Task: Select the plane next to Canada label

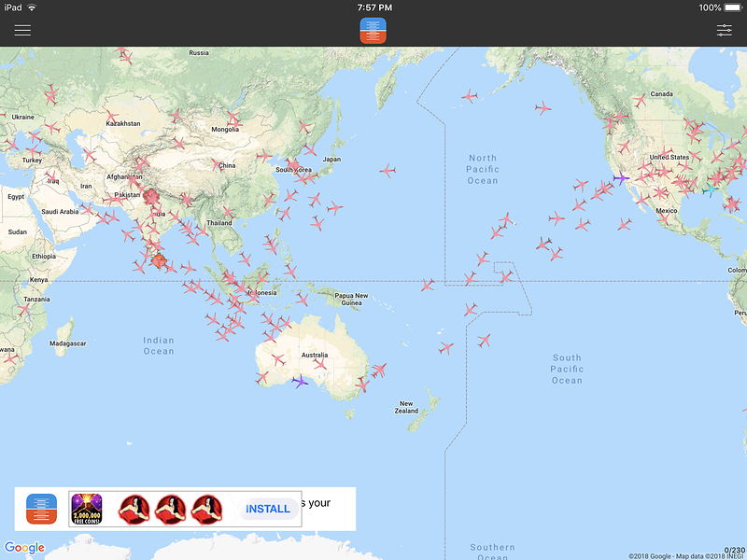Action: tap(640, 101)
